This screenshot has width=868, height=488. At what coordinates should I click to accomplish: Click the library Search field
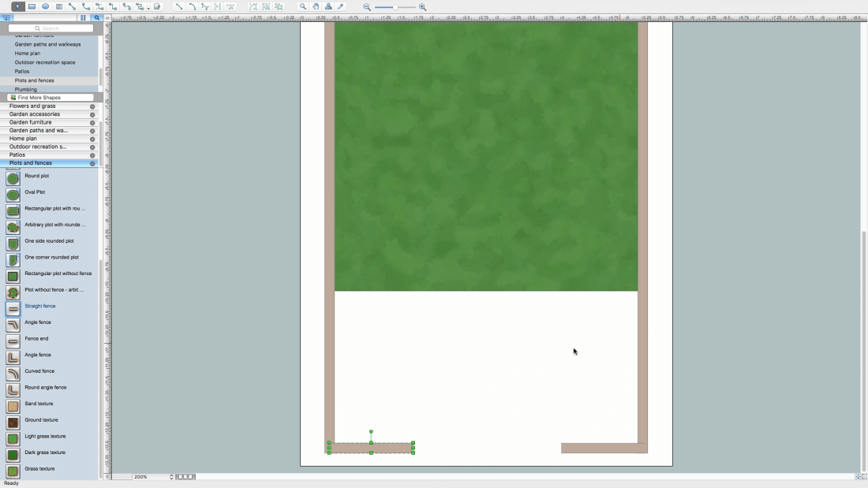tap(51, 28)
